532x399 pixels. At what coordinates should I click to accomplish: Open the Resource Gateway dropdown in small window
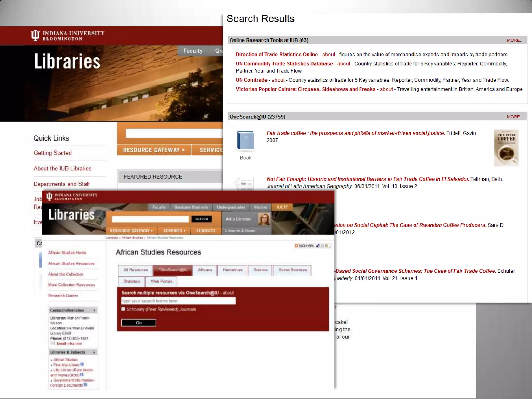tap(131, 231)
